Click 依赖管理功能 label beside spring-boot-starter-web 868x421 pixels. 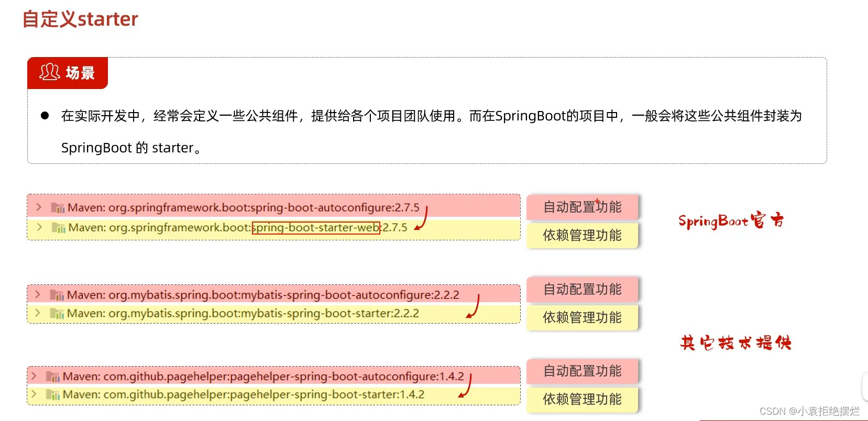[583, 235]
